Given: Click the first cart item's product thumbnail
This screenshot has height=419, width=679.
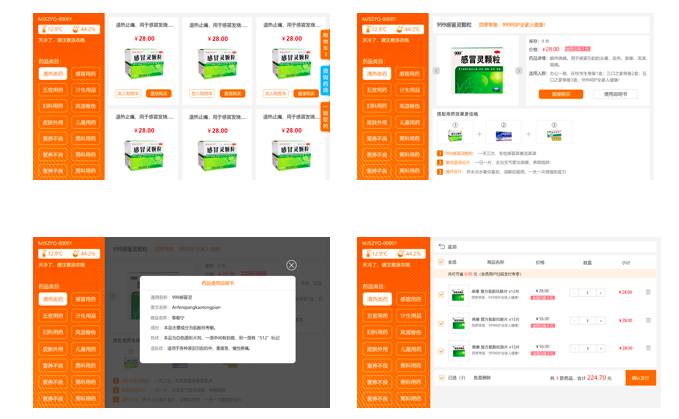Looking at the screenshot, I should point(459,295).
